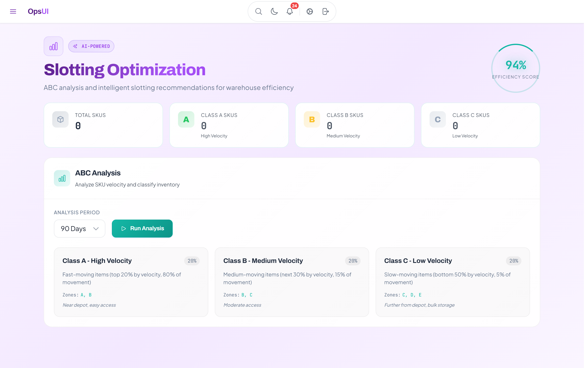Click the Slow-moving items description
This screenshot has height=368, width=588.
tap(447, 278)
